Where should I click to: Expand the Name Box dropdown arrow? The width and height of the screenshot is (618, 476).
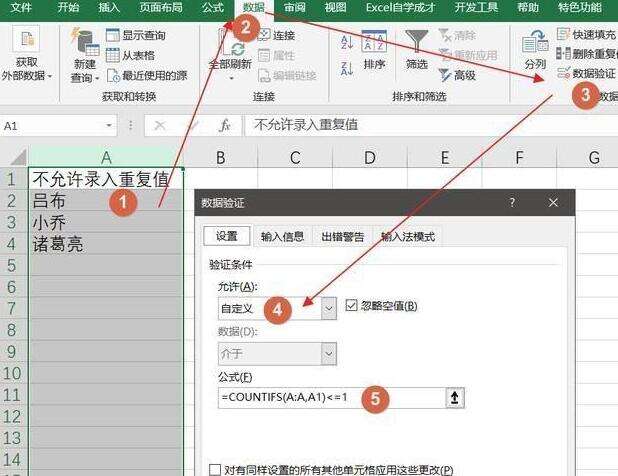coord(109,126)
